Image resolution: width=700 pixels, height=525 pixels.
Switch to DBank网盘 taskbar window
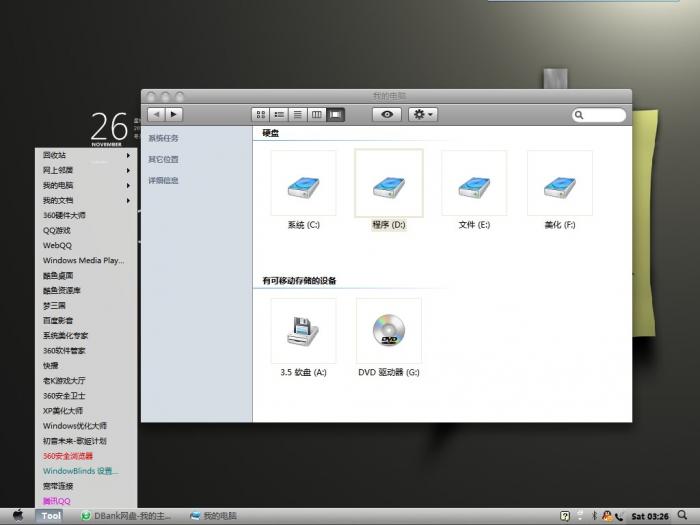[126, 516]
